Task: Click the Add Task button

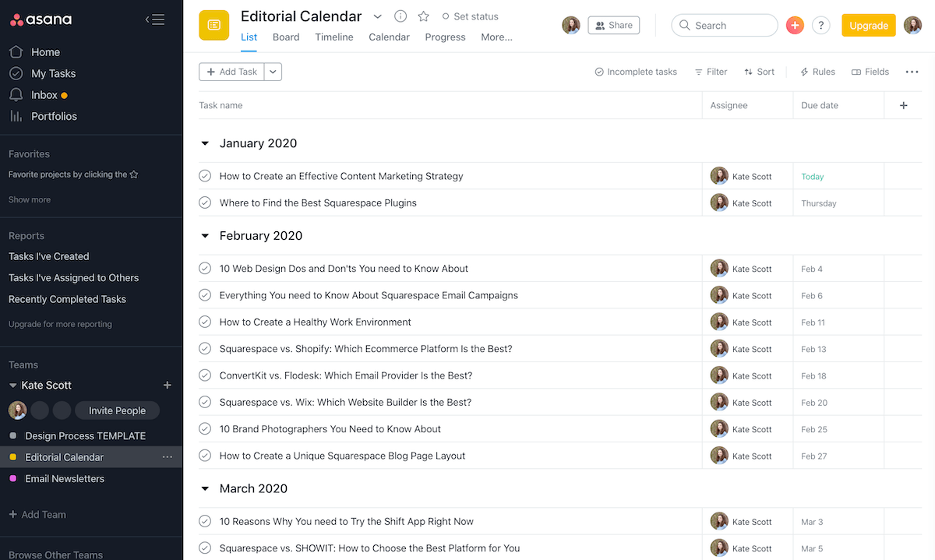Action: point(232,72)
